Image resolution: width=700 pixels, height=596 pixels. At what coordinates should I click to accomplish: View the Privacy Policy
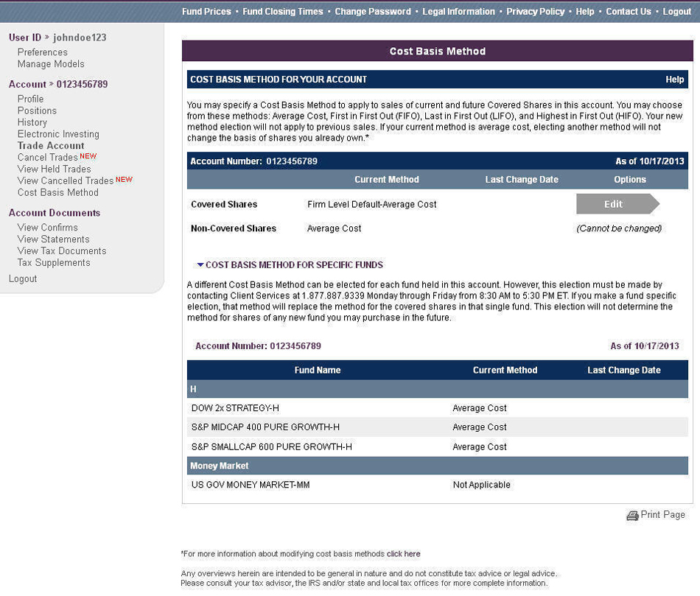pyautogui.click(x=535, y=12)
